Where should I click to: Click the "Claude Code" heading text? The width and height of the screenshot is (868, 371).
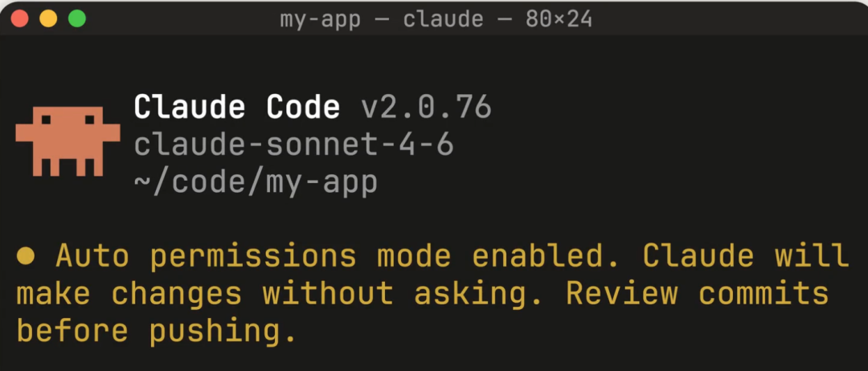[237, 106]
